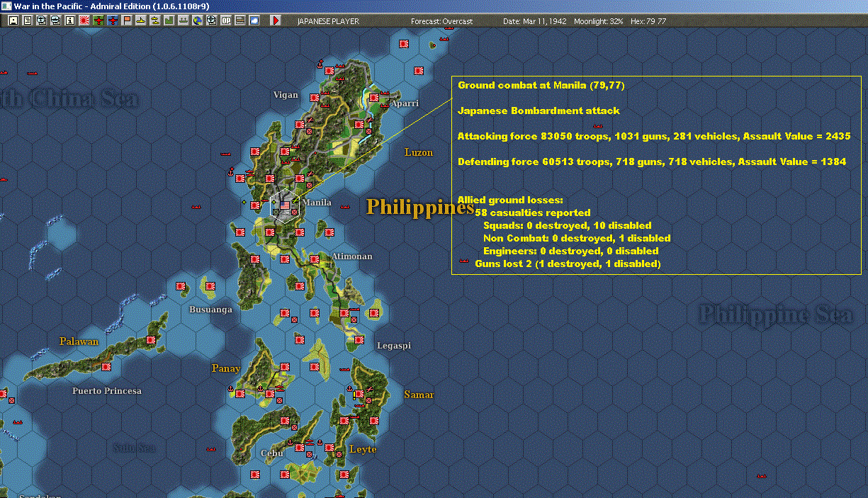The width and height of the screenshot is (868, 498).
Task: Click the red play end-turn arrow
Action: point(276,21)
